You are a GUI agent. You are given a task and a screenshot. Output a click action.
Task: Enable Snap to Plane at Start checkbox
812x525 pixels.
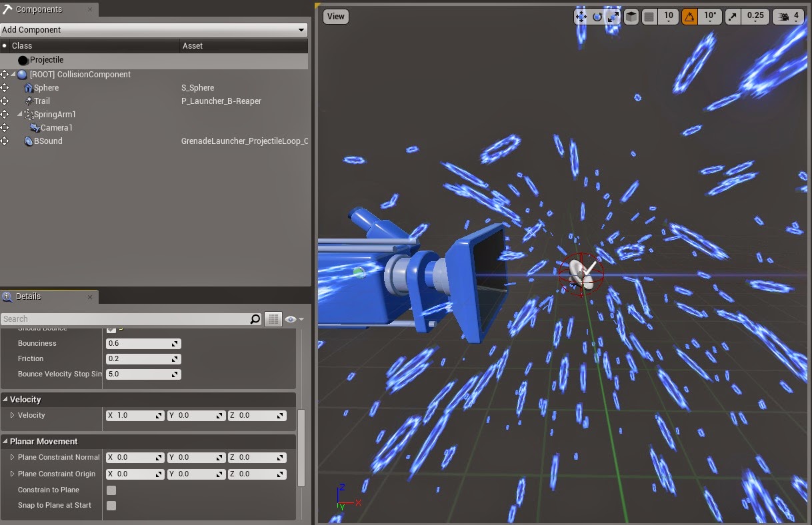[x=111, y=506]
